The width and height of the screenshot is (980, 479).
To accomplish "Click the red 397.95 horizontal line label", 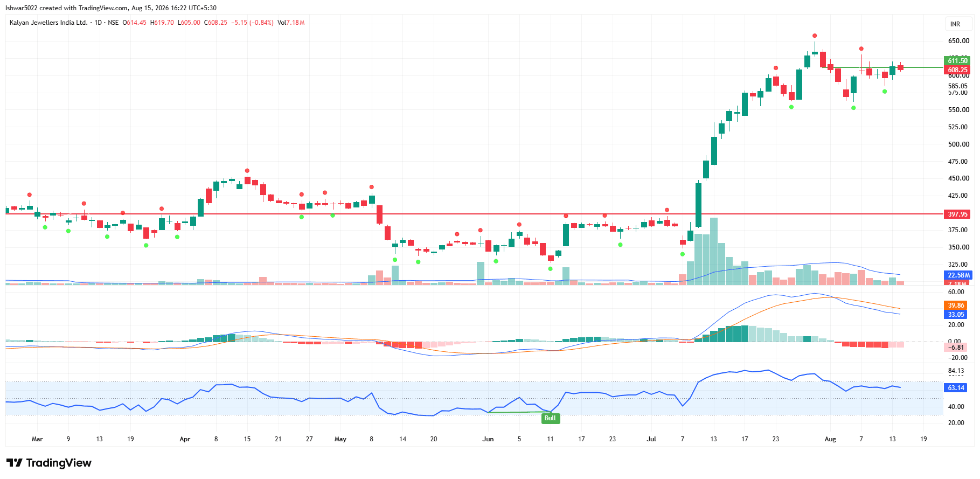I will (957, 214).
